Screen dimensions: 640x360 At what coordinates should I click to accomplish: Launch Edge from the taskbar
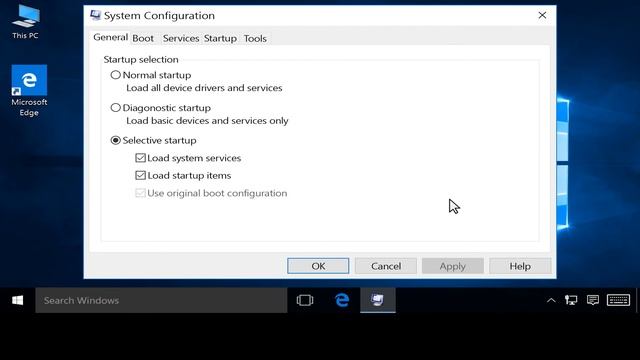342,300
